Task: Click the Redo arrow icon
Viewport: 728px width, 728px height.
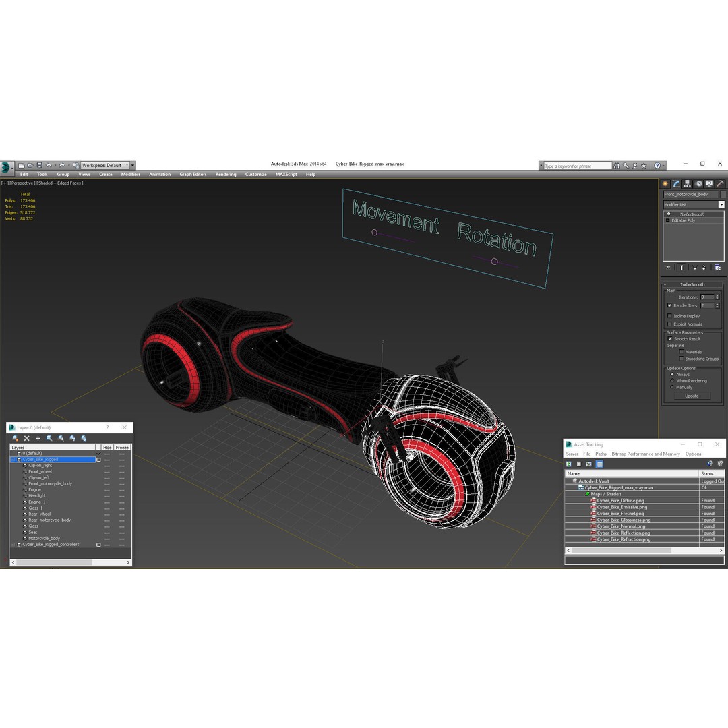Action: point(62,165)
